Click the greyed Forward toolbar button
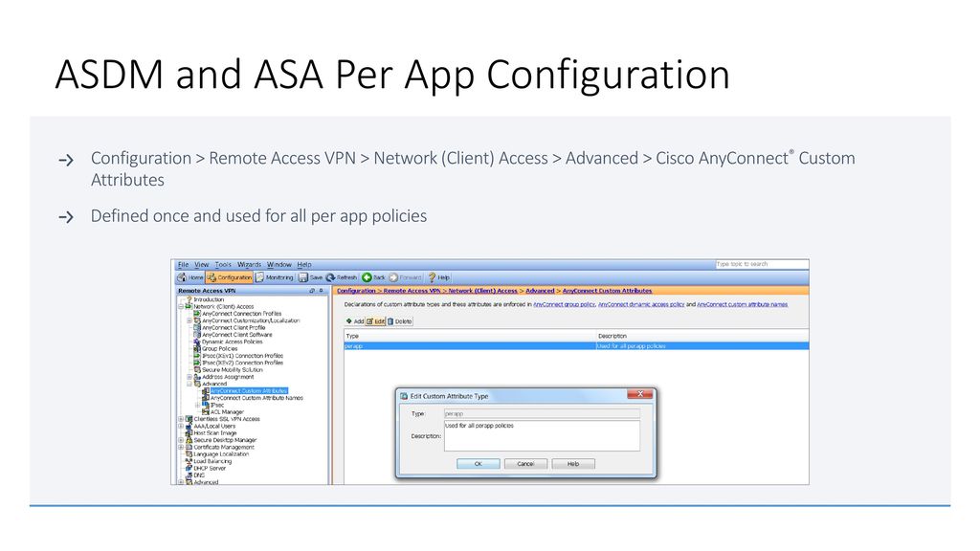 point(405,277)
